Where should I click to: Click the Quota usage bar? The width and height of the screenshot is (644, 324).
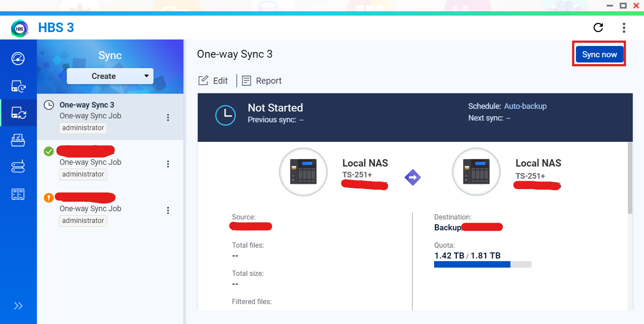[x=483, y=264]
